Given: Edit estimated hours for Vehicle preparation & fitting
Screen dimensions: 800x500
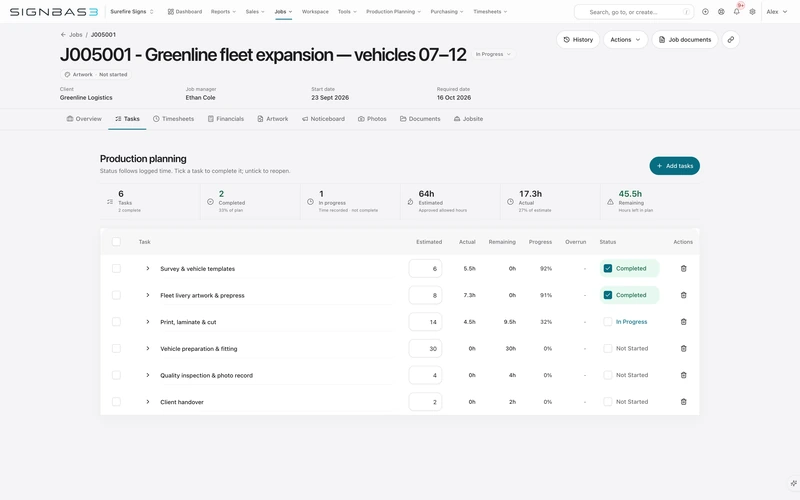Looking at the screenshot, I should (425, 348).
